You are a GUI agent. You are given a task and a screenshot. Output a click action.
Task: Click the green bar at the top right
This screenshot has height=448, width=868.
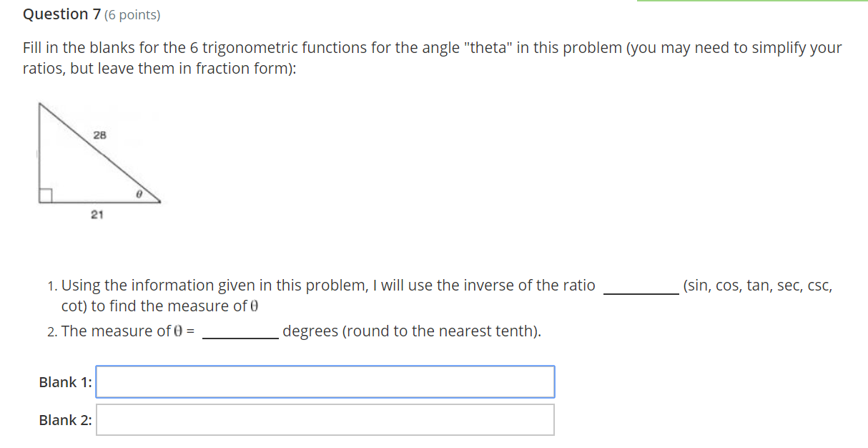coord(751,1)
